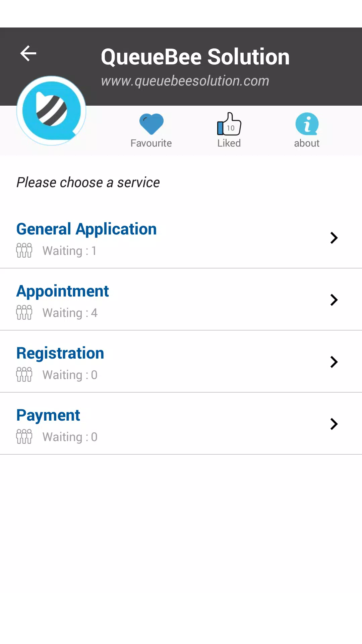
Task: Expand Appointment chevron arrow
Action: tap(334, 300)
